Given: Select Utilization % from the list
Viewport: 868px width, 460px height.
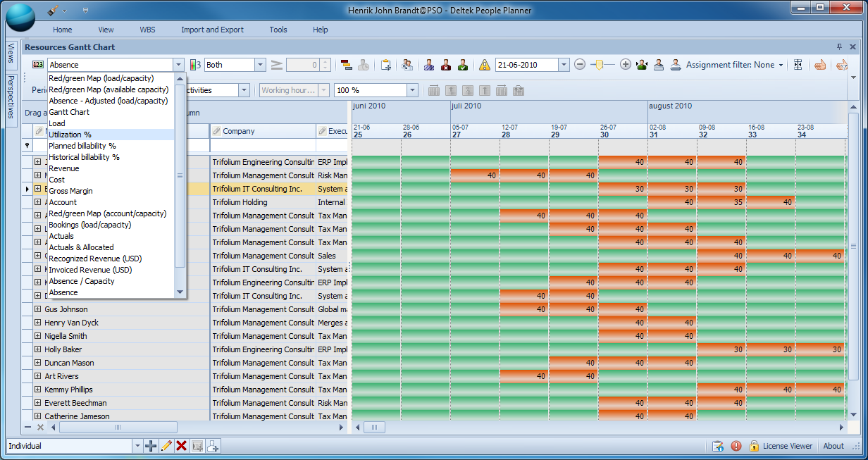Looking at the screenshot, I should [70, 135].
